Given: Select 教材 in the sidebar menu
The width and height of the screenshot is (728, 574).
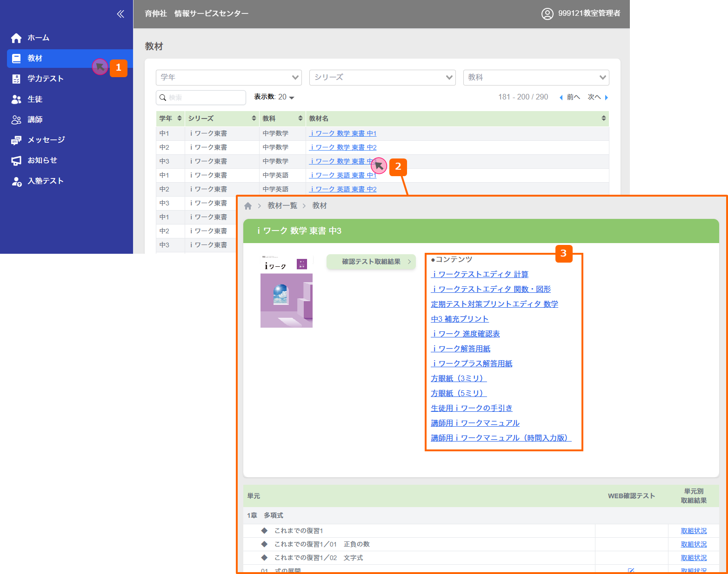Looking at the screenshot, I should [35, 59].
